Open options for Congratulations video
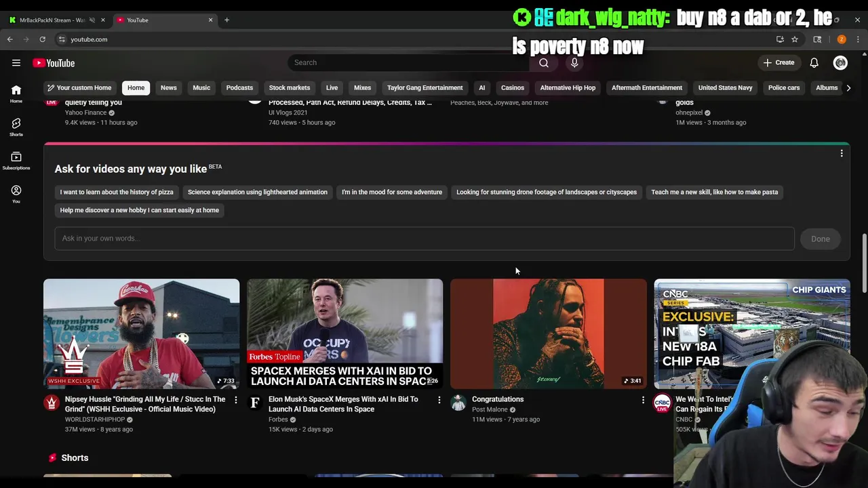The image size is (868, 488). (643, 400)
